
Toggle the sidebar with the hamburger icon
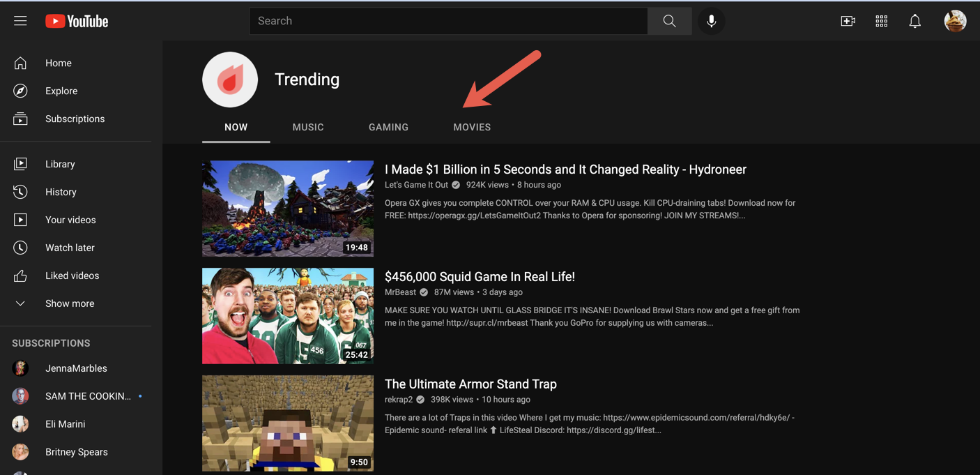(20, 20)
